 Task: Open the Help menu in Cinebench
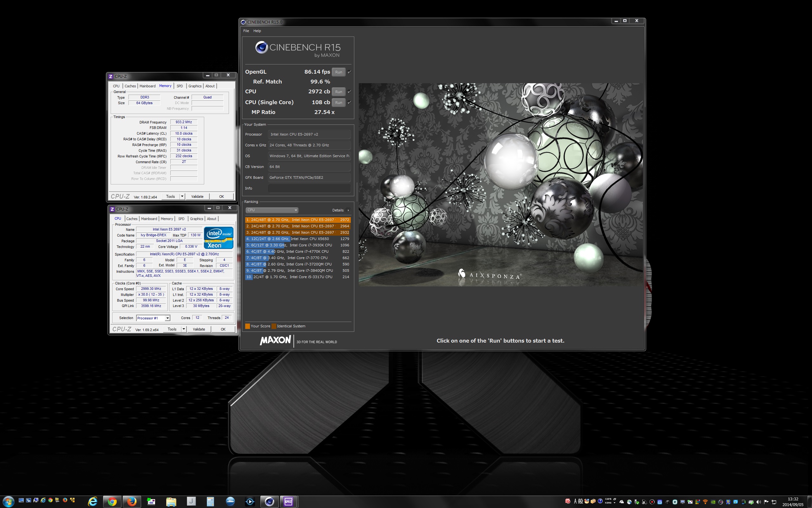(x=257, y=31)
